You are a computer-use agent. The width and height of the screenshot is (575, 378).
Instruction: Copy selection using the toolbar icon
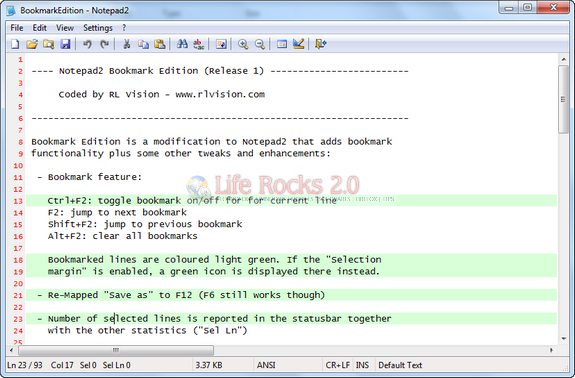[x=143, y=44]
